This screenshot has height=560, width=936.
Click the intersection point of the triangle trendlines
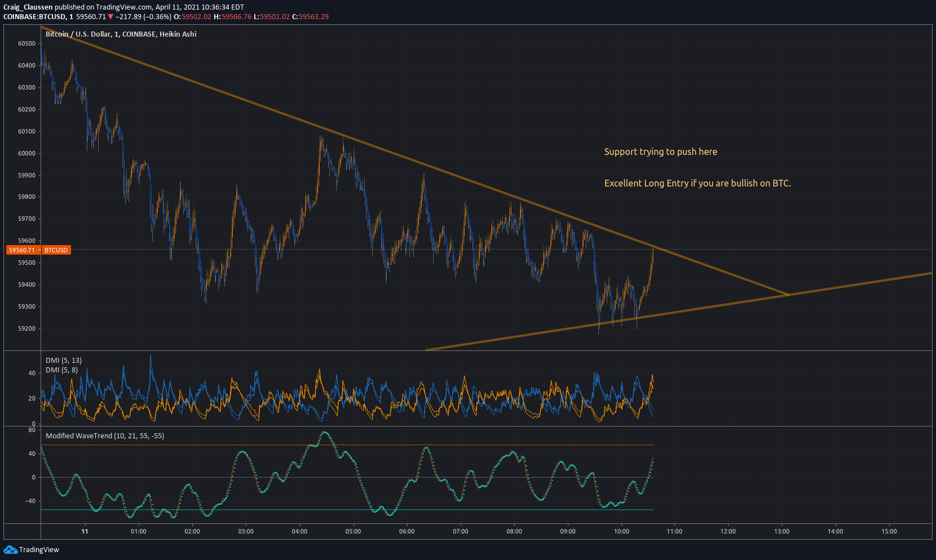tap(788, 295)
